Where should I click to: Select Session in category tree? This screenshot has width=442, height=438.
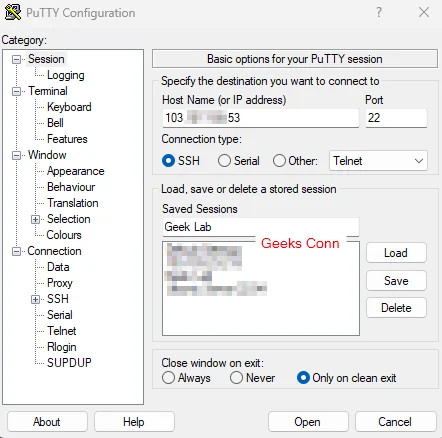pos(46,59)
